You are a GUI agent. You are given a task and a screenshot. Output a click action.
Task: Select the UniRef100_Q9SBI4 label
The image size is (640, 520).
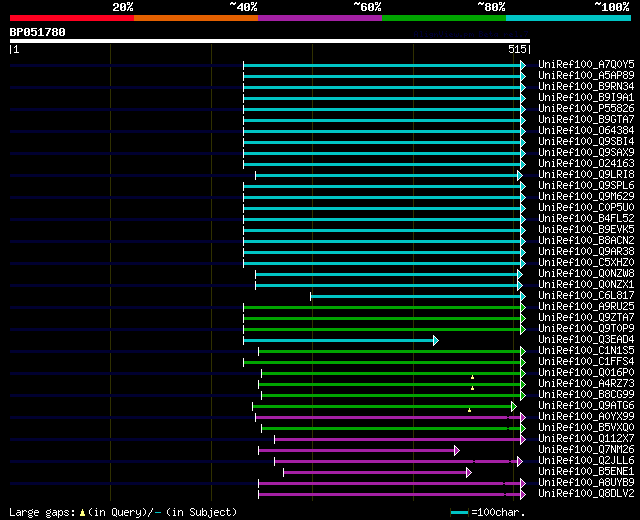[586, 142]
